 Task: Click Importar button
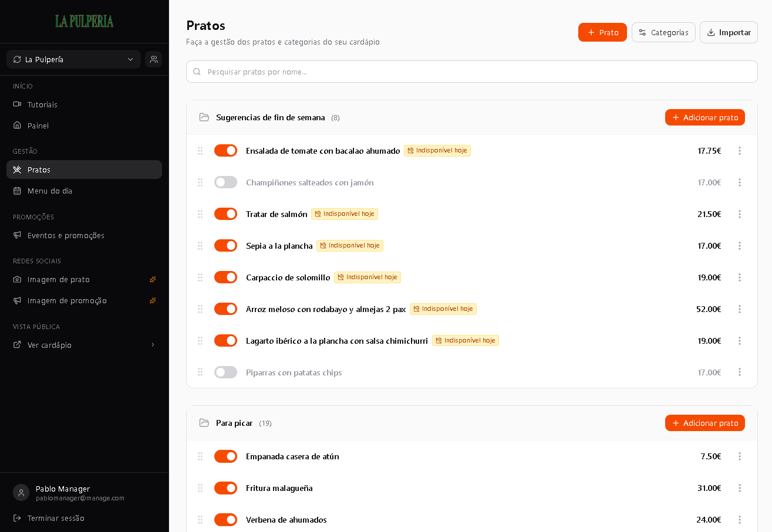pos(729,32)
